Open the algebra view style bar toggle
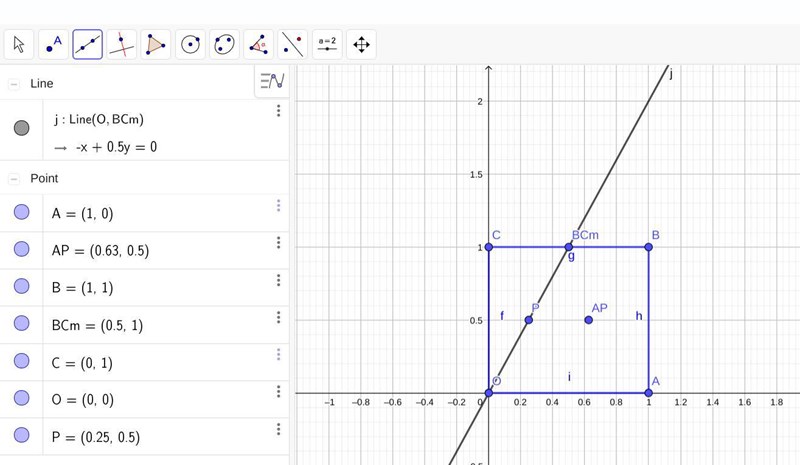This screenshot has height=465, width=800. pos(271,81)
